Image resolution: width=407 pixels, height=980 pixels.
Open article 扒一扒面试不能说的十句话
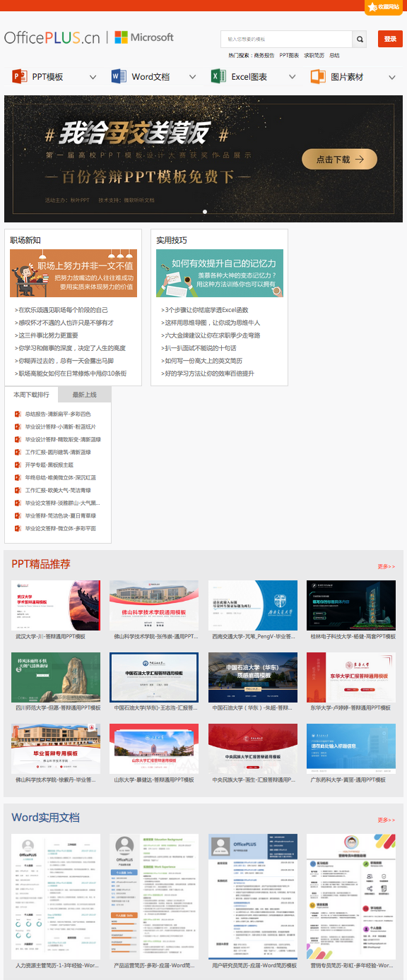click(199, 348)
